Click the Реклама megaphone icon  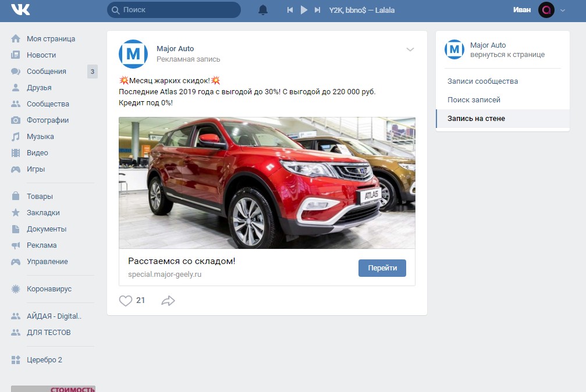pos(16,245)
